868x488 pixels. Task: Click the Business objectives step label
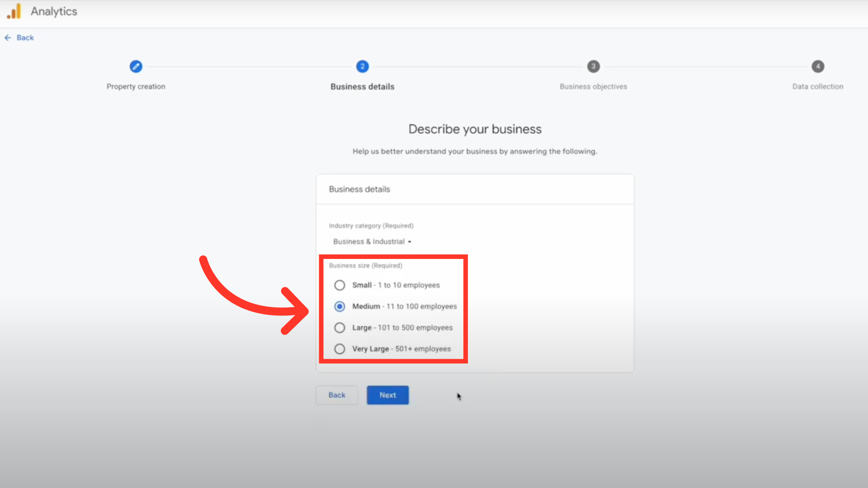click(x=593, y=86)
